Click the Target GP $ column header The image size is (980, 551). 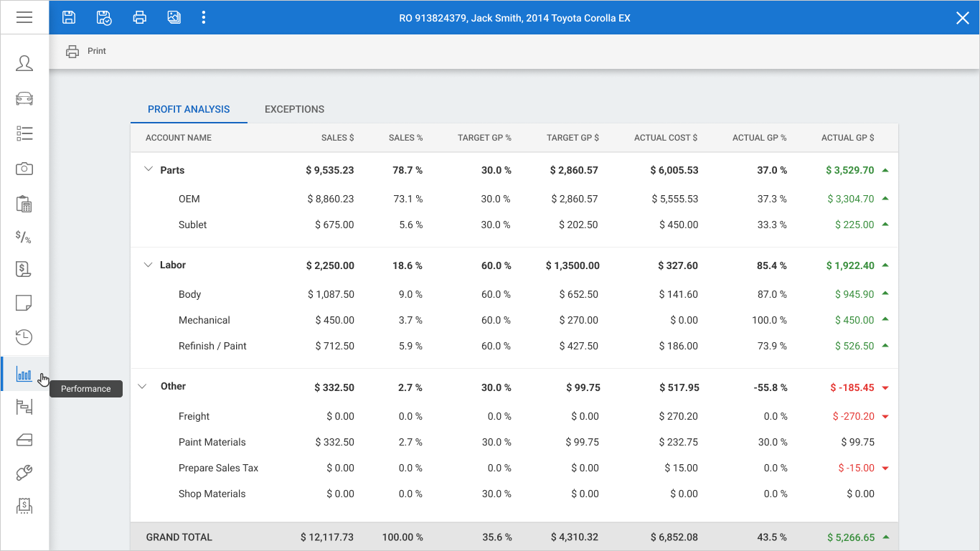(x=573, y=138)
